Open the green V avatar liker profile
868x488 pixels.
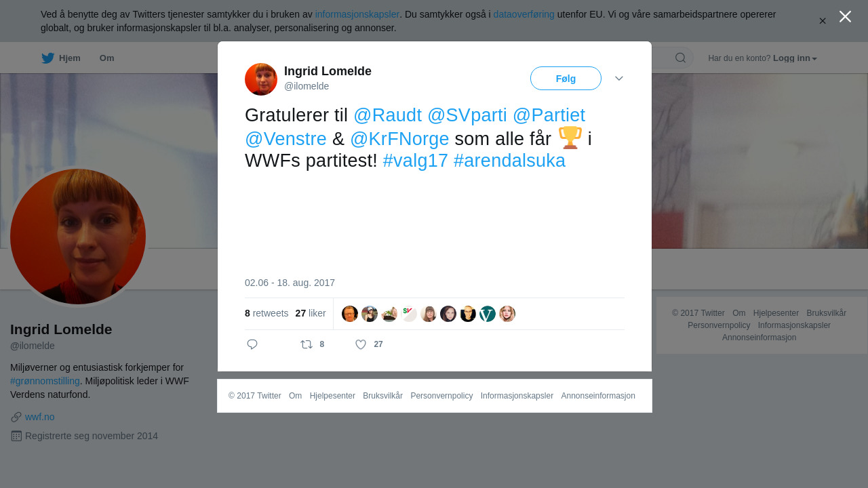(x=488, y=314)
